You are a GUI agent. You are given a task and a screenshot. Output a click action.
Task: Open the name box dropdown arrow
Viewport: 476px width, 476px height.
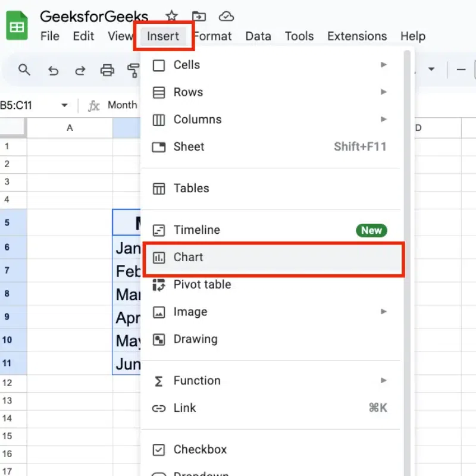pos(64,105)
